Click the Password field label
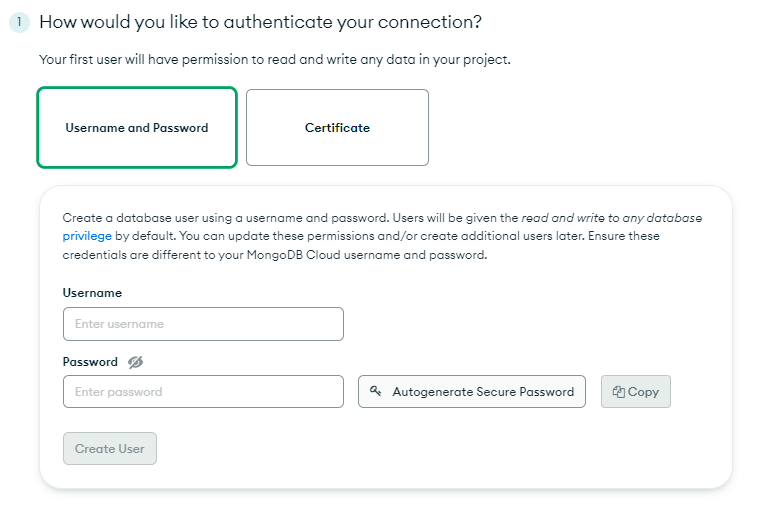This screenshot has height=511, width=761. [90, 362]
